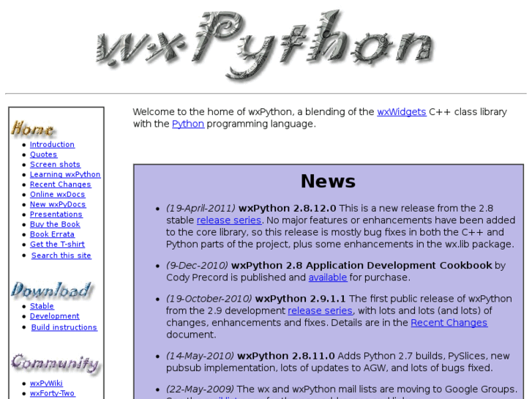Click the (14-May-2010) date text

pyautogui.click(x=200, y=356)
